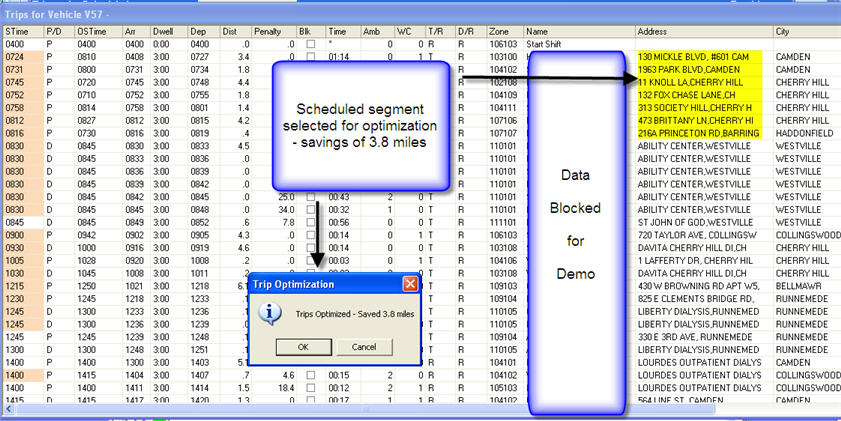841x421 pixels.
Task: Tick the Blk checkbox in the STime 0930 row
Action: pos(311,248)
